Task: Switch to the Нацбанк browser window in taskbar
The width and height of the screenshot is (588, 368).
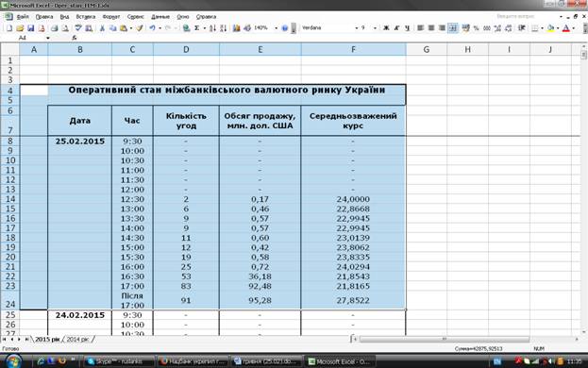Action: pos(193,361)
